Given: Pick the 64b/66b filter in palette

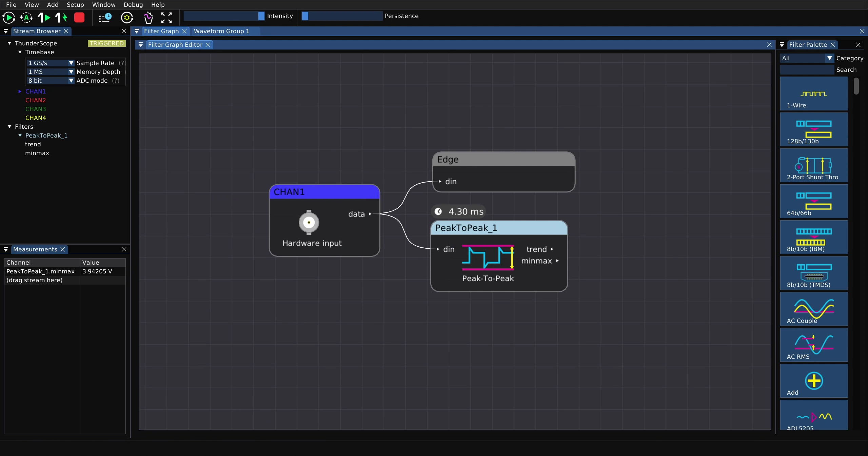Looking at the screenshot, I should click(814, 201).
